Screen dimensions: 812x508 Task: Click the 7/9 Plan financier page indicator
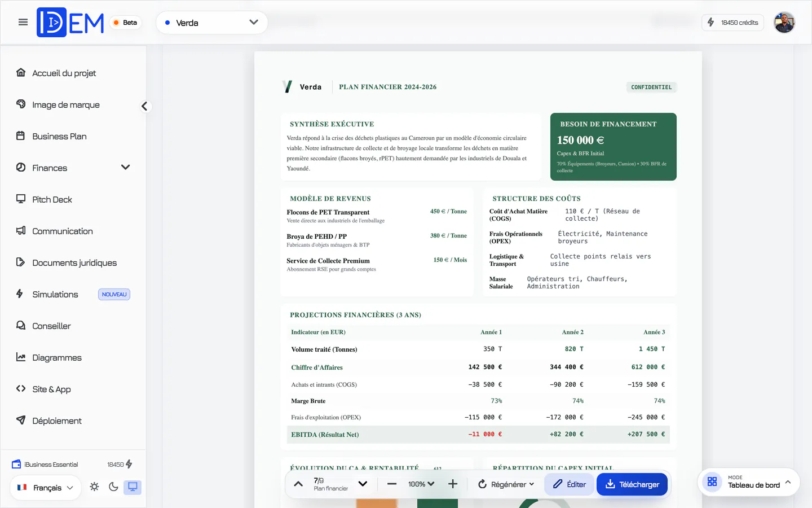330,484
